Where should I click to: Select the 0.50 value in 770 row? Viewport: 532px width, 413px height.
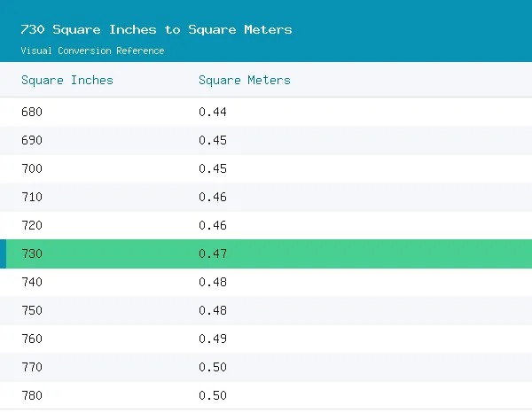(x=213, y=367)
